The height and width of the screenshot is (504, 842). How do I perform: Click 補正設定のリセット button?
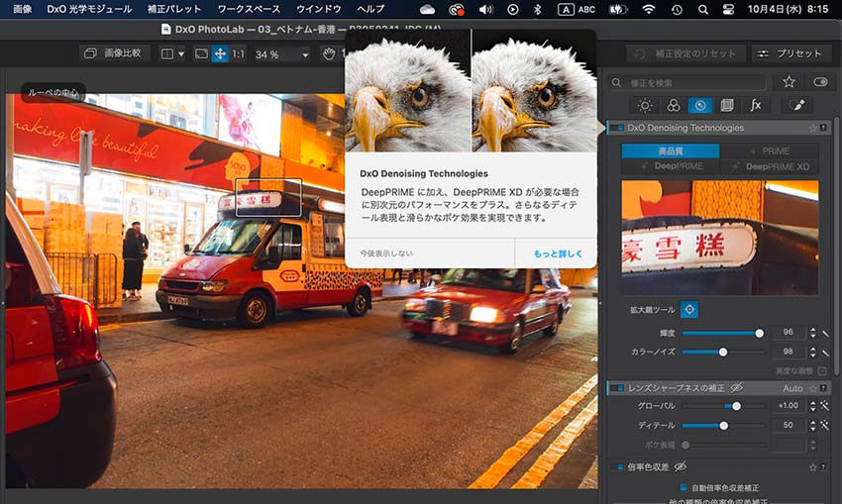[x=686, y=53]
